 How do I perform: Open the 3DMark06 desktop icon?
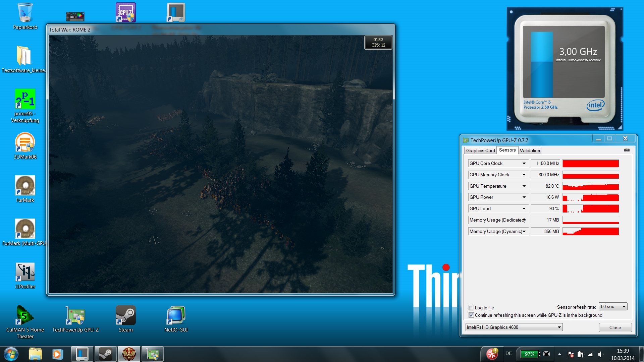tap(25, 143)
